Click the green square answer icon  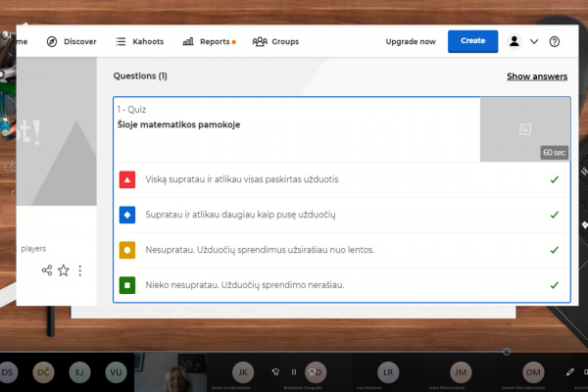coord(127,285)
